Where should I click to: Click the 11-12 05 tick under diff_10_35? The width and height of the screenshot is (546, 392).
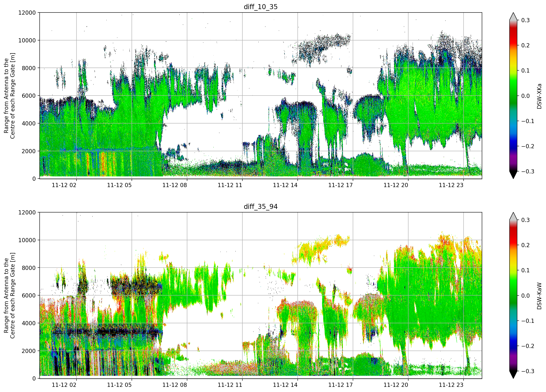point(120,185)
